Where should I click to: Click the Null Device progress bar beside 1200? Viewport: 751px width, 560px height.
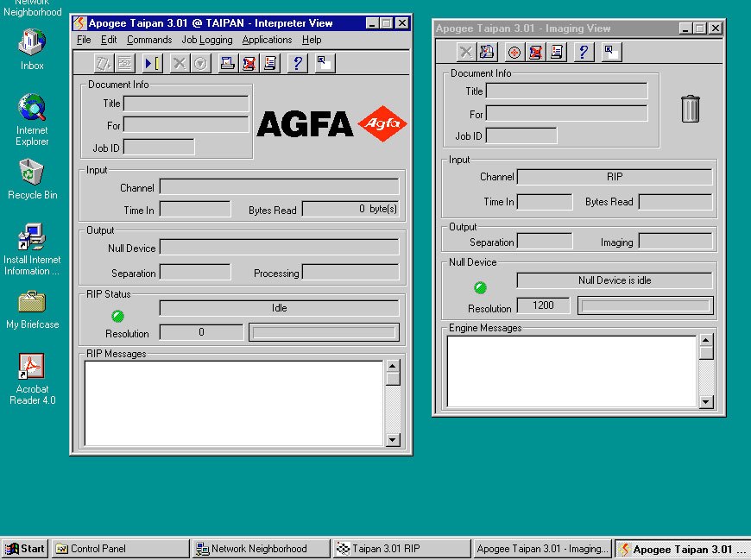(x=646, y=305)
